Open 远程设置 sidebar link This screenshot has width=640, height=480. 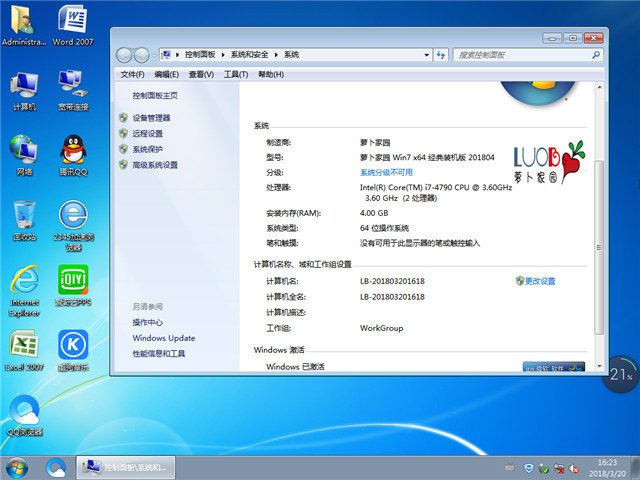pos(147,133)
